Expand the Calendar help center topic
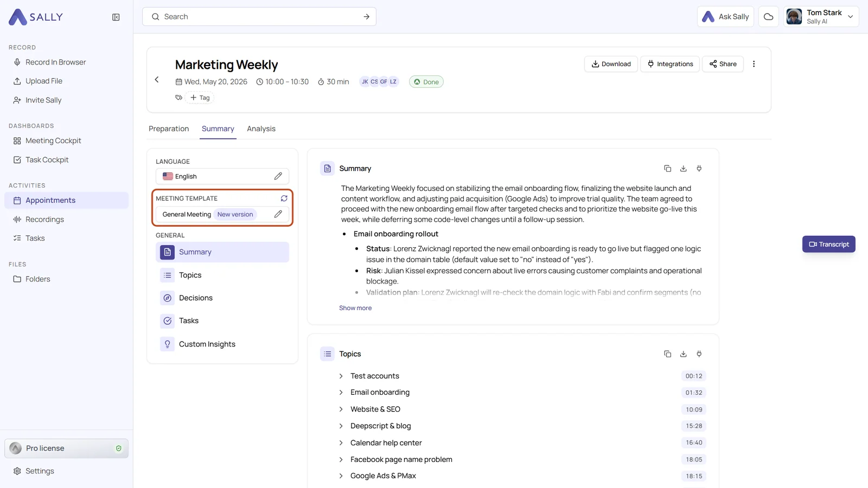 tap(341, 443)
